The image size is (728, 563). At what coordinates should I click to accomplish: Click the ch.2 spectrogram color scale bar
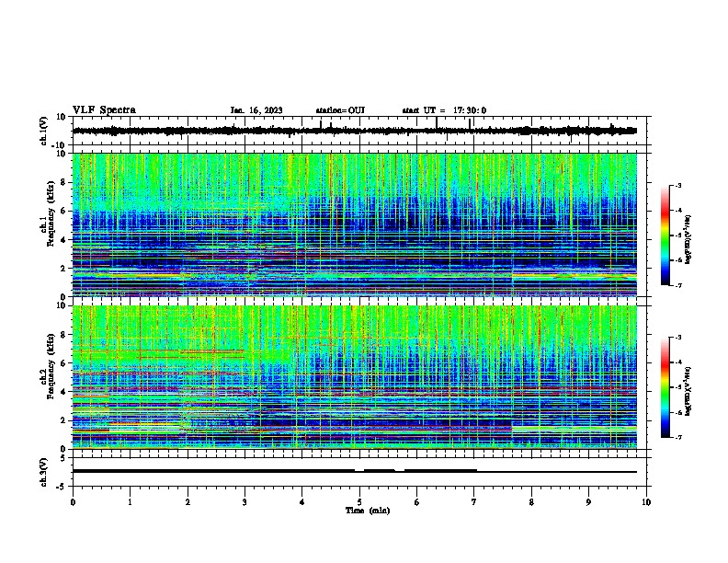point(665,387)
